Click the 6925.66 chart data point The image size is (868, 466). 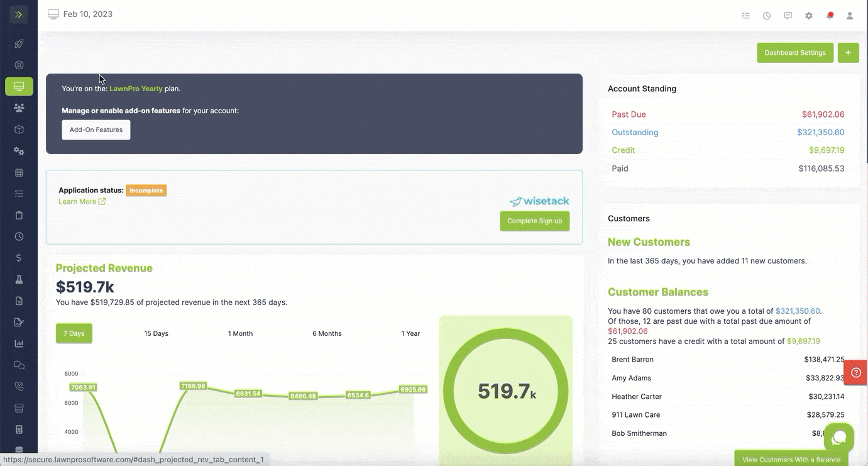coord(413,390)
